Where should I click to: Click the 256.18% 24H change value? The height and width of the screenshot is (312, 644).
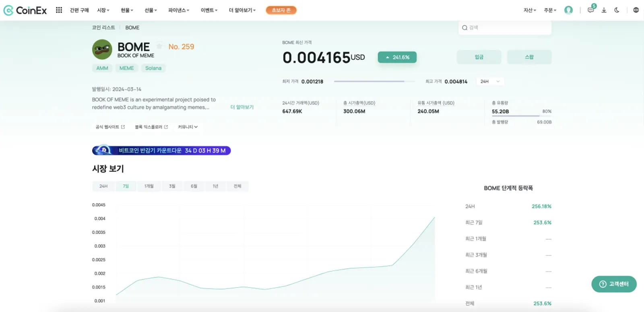(x=542, y=206)
